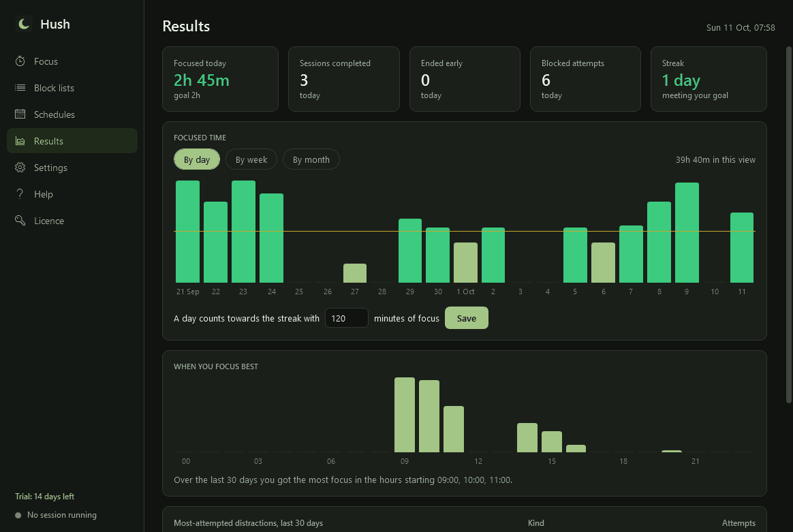
Task: Click the "Results" page heading
Action: 186,27
